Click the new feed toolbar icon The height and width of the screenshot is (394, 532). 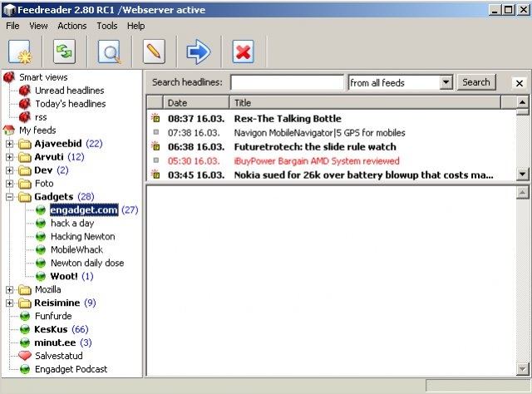coord(19,52)
